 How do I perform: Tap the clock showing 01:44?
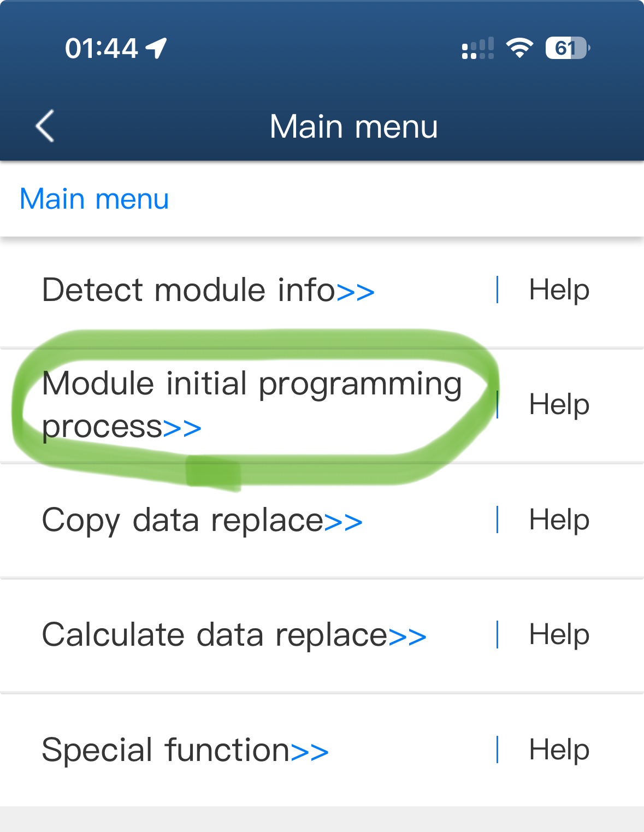[x=101, y=48]
